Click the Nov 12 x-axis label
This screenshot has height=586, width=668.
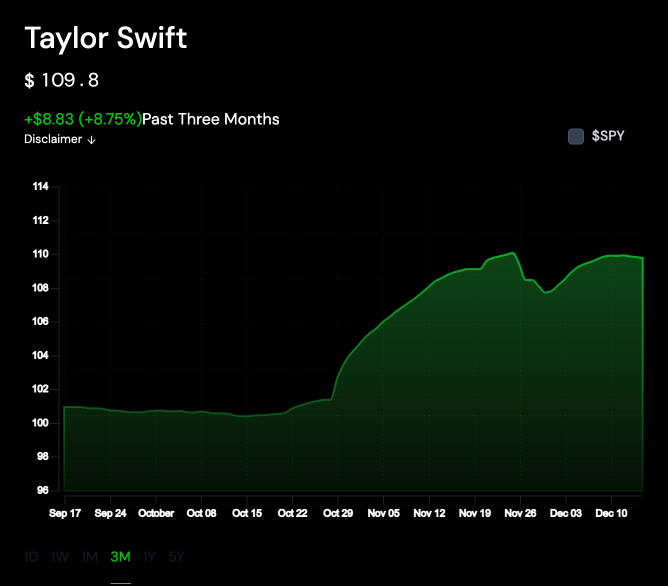pyautogui.click(x=429, y=513)
